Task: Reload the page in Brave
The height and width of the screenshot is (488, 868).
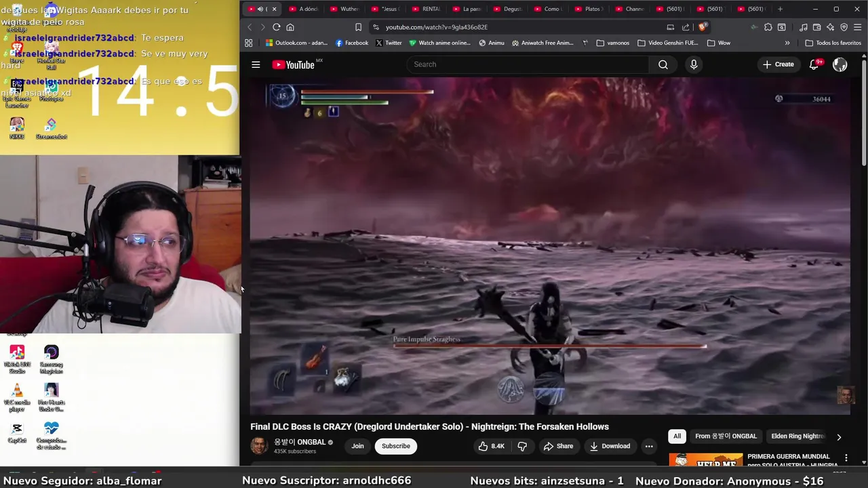Action: coord(277,27)
